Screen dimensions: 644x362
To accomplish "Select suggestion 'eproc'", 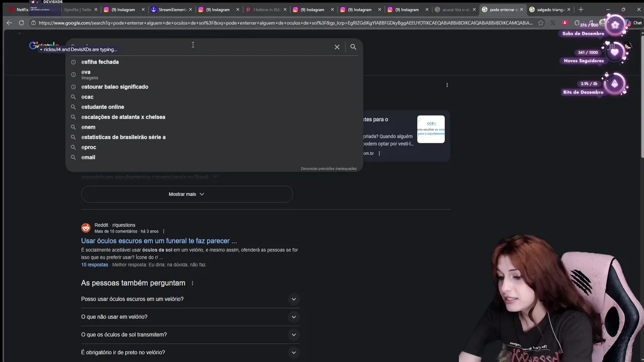I will coord(89,147).
